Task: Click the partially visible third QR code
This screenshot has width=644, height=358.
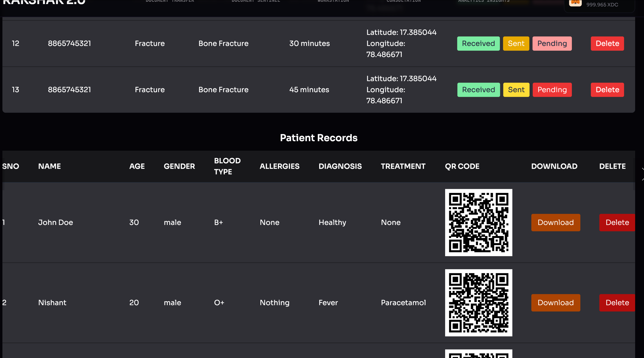Action: [478, 354]
